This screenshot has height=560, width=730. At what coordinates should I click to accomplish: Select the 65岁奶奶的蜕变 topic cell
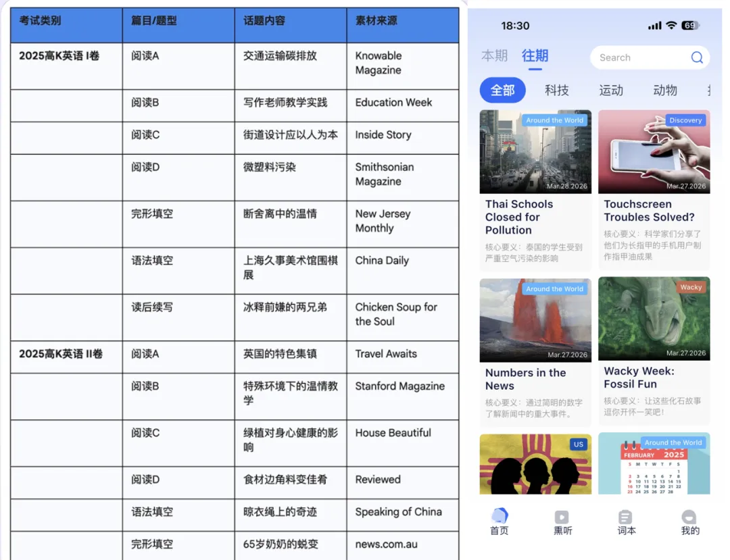click(x=291, y=546)
